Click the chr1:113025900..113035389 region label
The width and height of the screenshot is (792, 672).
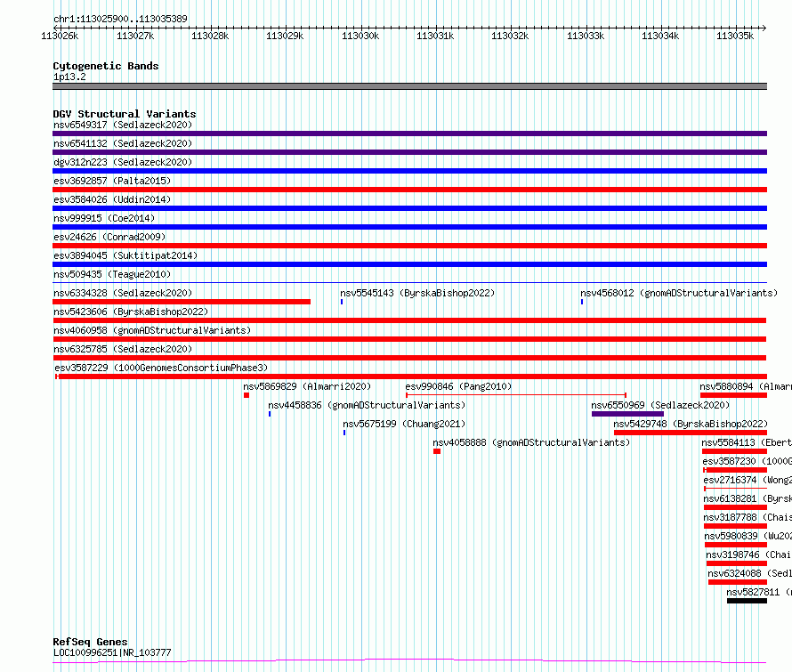[x=120, y=20]
